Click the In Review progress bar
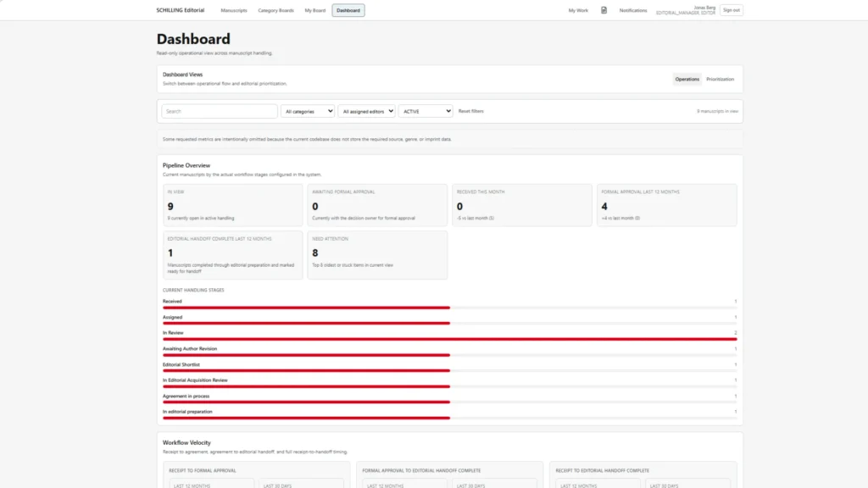Viewport: 868px width, 488px height. coord(449,339)
